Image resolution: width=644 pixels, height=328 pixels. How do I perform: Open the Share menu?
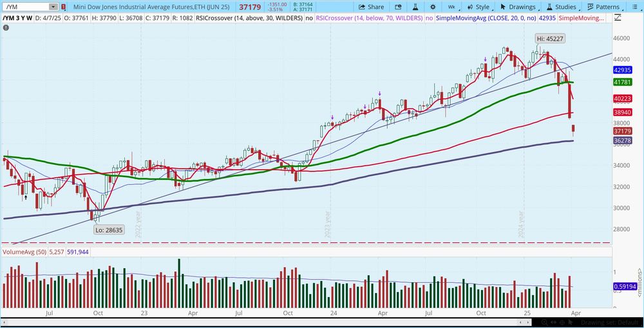[x=372, y=6]
